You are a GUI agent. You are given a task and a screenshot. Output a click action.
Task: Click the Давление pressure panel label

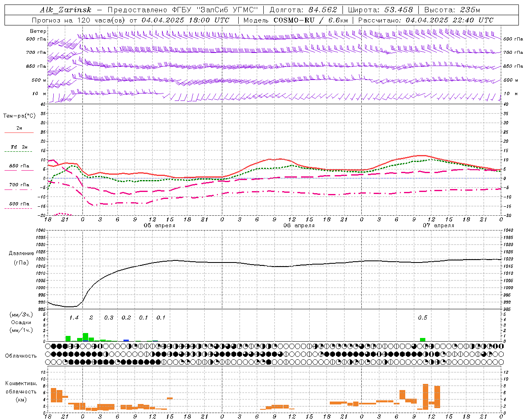coord(21,253)
